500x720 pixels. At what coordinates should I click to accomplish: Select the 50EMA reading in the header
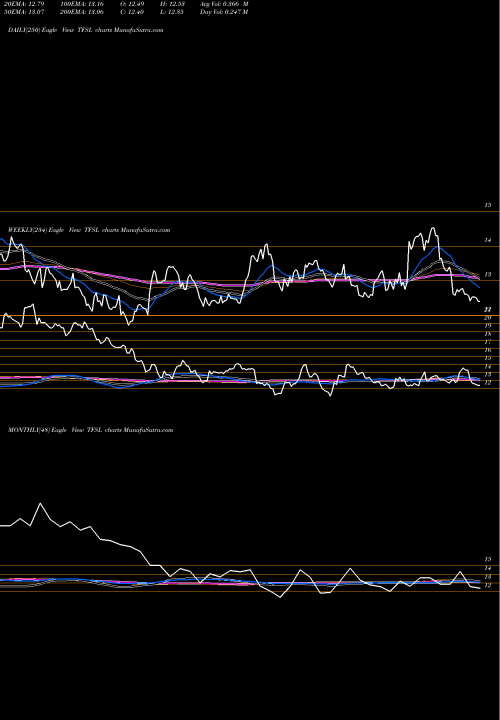tap(24, 12)
